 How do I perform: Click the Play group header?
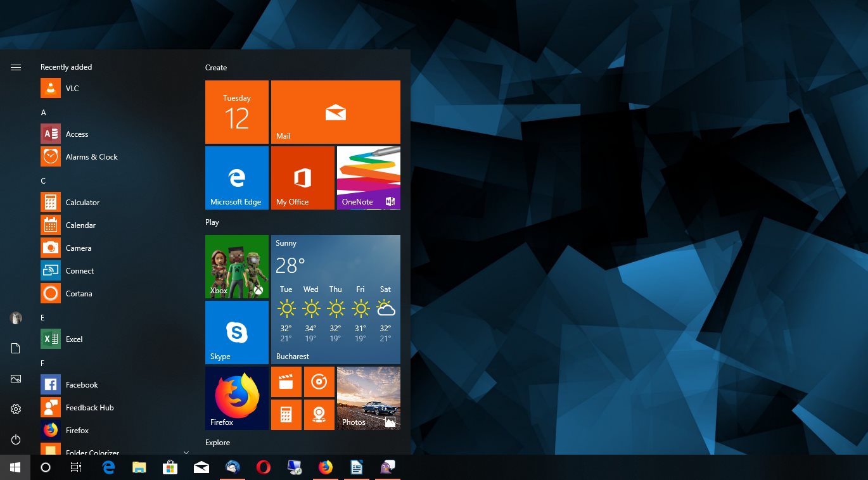pos(212,222)
